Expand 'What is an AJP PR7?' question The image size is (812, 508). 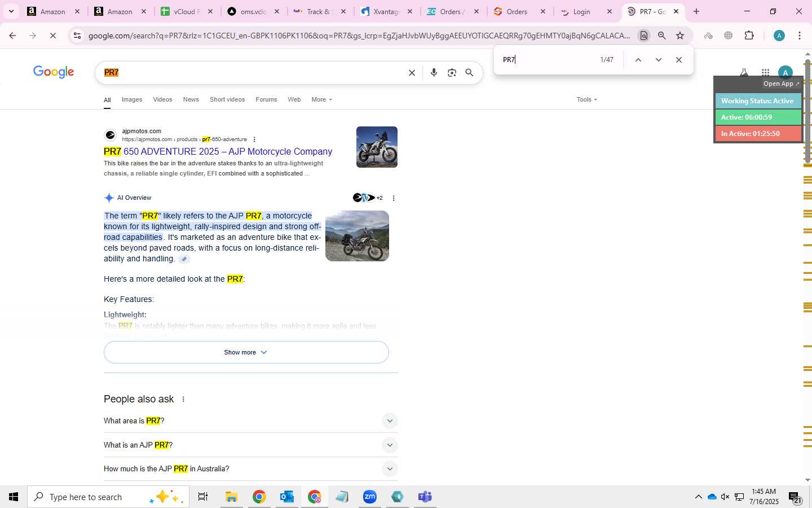tap(251, 445)
